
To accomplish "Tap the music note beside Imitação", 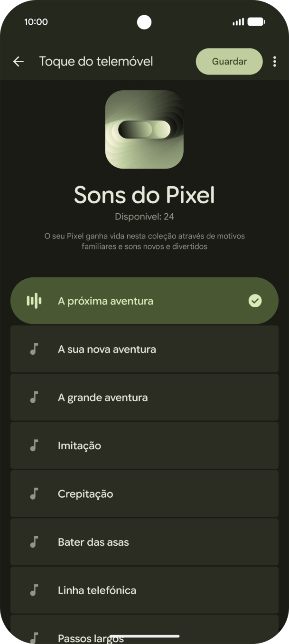I will tap(34, 446).
